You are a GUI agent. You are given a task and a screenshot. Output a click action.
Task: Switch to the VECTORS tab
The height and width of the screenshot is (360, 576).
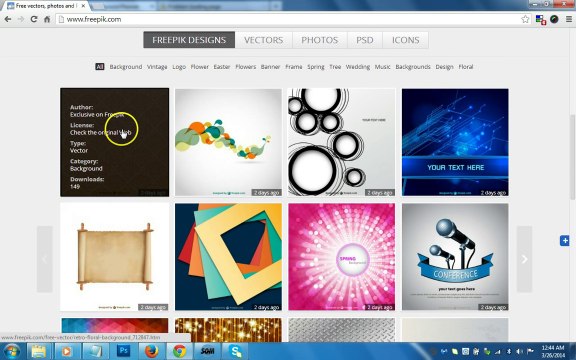(x=263, y=40)
